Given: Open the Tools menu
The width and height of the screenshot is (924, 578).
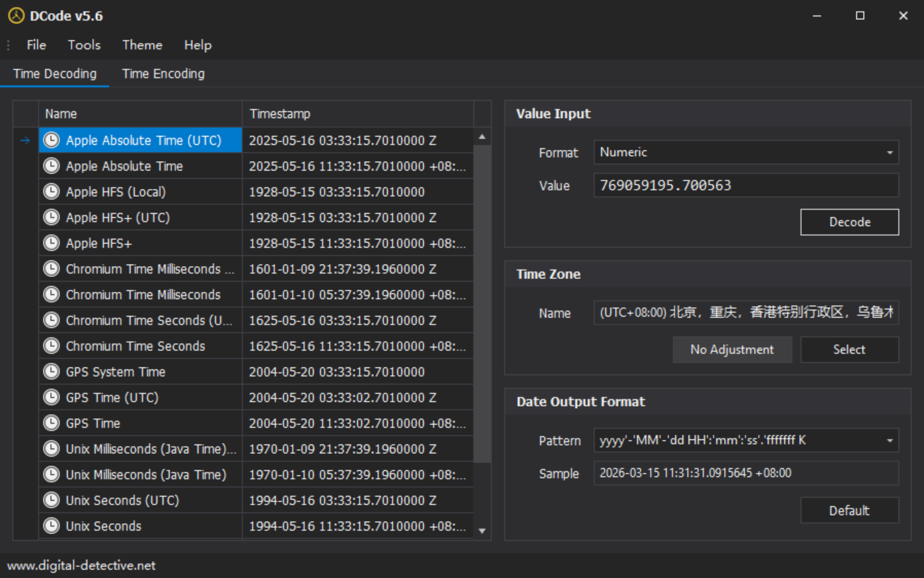Looking at the screenshot, I should pyautogui.click(x=84, y=45).
